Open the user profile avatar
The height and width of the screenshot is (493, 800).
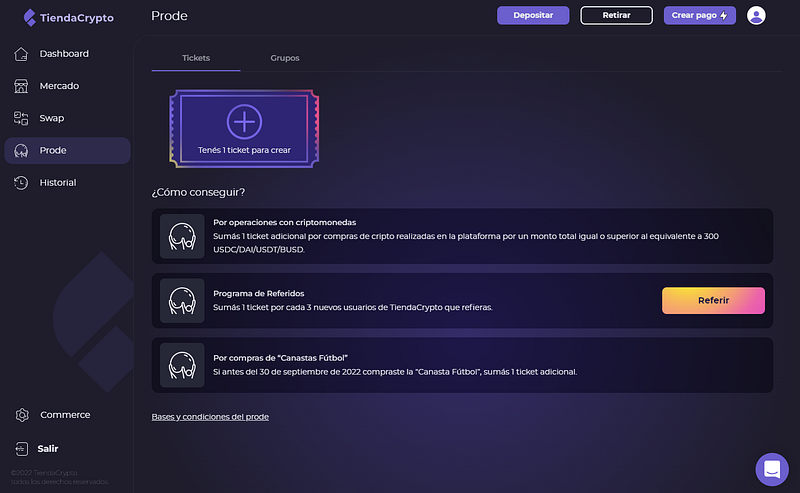tap(756, 15)
